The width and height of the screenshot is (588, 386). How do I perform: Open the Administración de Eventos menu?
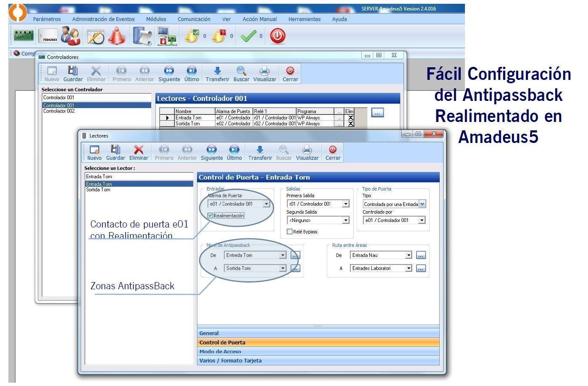pyautogui.click(x=103, y=19)
